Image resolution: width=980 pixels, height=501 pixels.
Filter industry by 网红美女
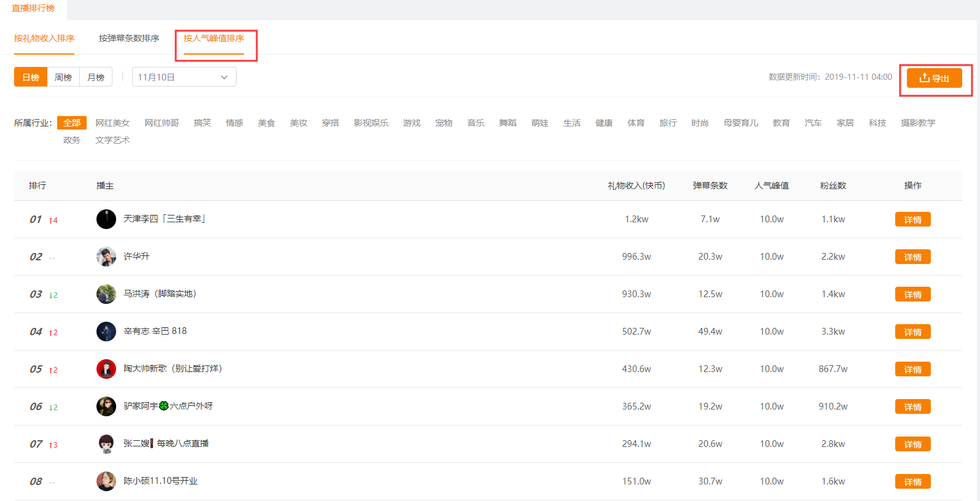(x=112, y=123)
